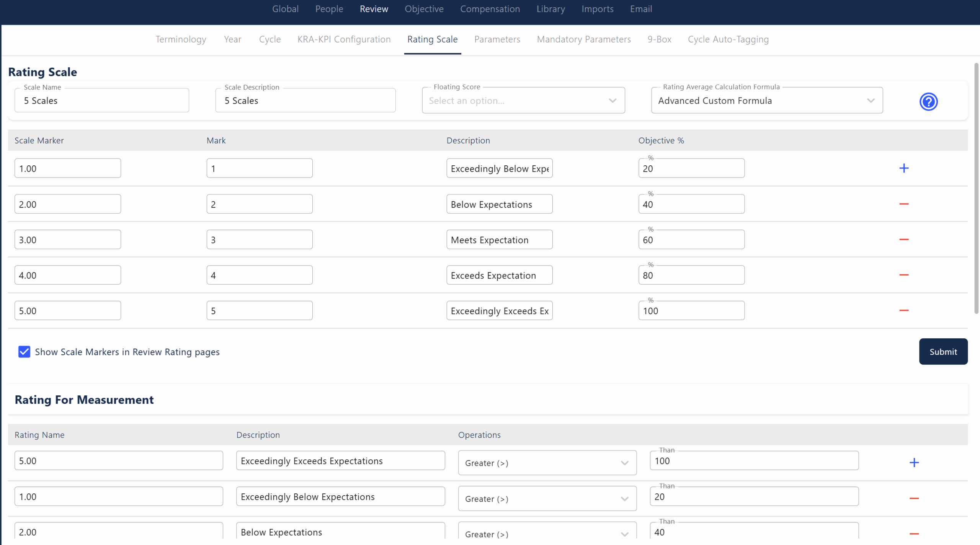Open the Floating Score dropdown
The height and width of the screenshot is (545, 980).
pos(523,101)
